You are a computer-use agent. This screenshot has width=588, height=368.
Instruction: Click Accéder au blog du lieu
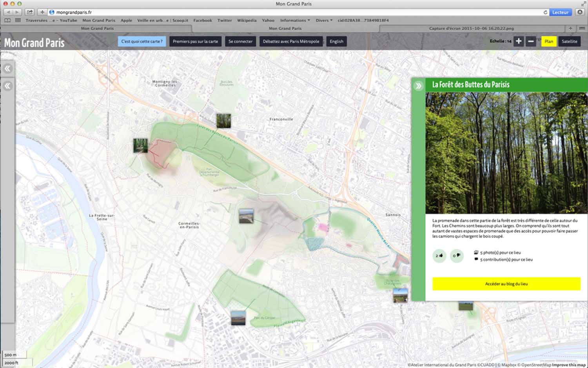coord(506,284)
